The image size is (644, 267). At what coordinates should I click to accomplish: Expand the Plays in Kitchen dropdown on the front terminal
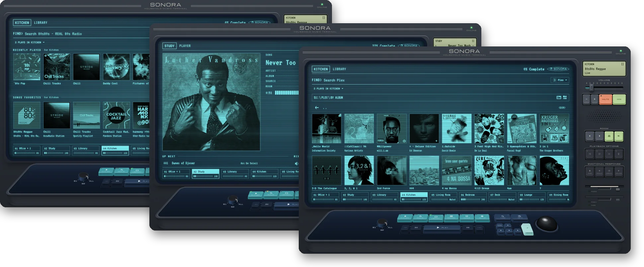[328, 89]
